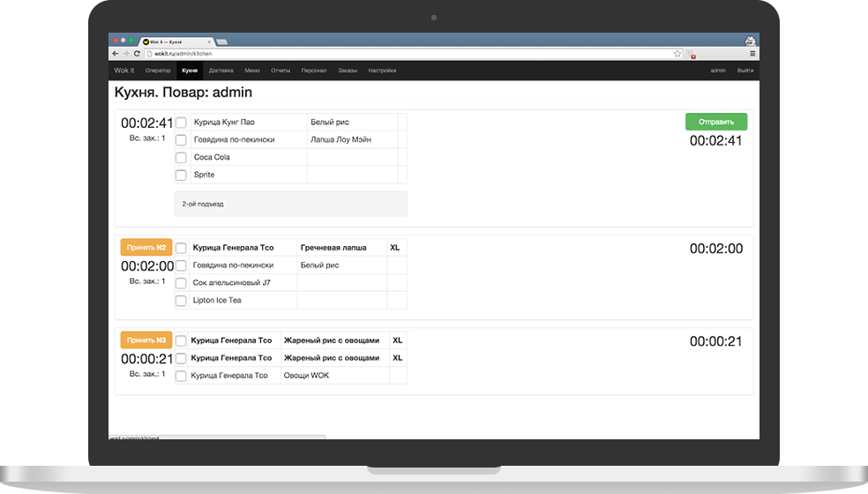Click the browser back arrow
The width and height of the screenshot is (868, 494).
(x=115, y=54)
